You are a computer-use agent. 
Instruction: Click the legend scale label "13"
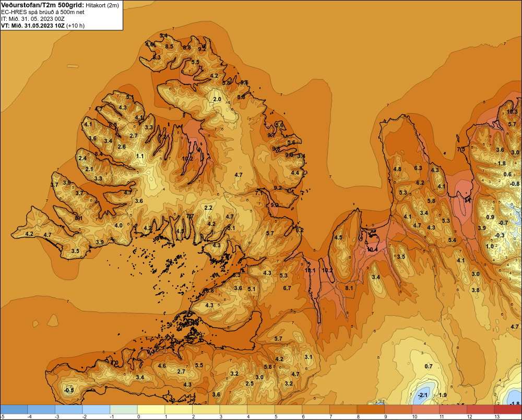pyautogui.click(x=497, y=417)
